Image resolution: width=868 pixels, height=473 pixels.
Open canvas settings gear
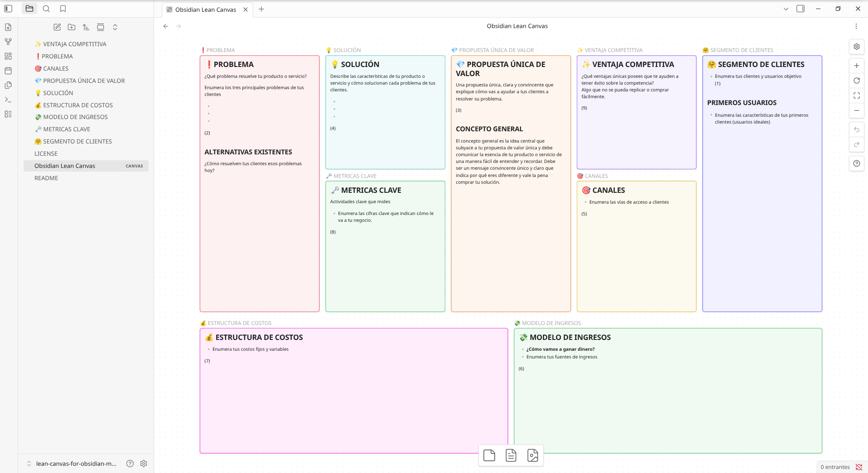[857, 47]
